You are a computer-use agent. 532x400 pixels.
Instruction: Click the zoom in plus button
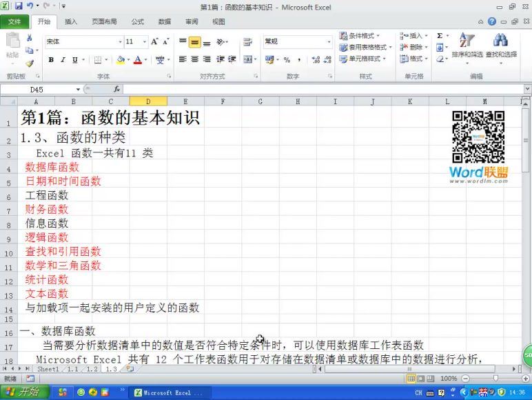pyautogui.click(x=526, y=378)
